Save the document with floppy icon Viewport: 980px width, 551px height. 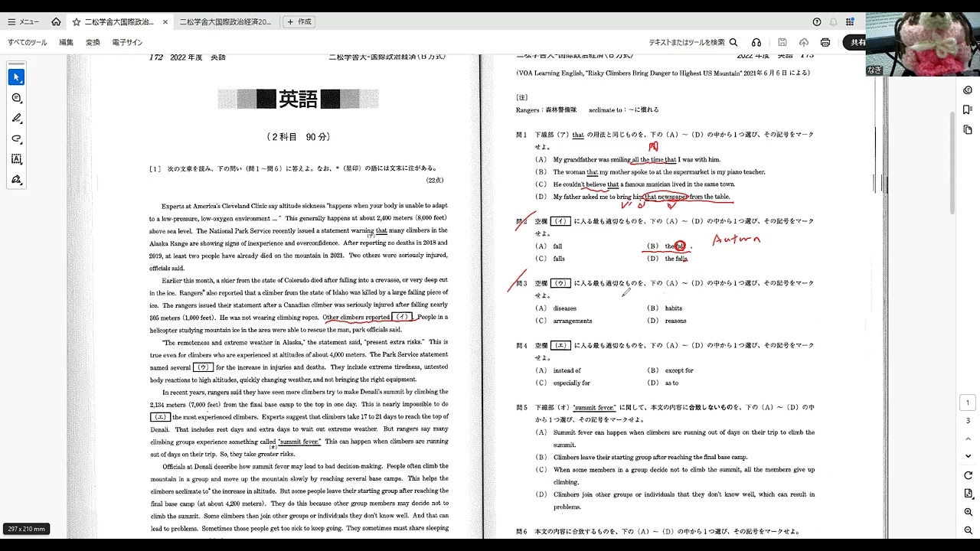[782, 43]
